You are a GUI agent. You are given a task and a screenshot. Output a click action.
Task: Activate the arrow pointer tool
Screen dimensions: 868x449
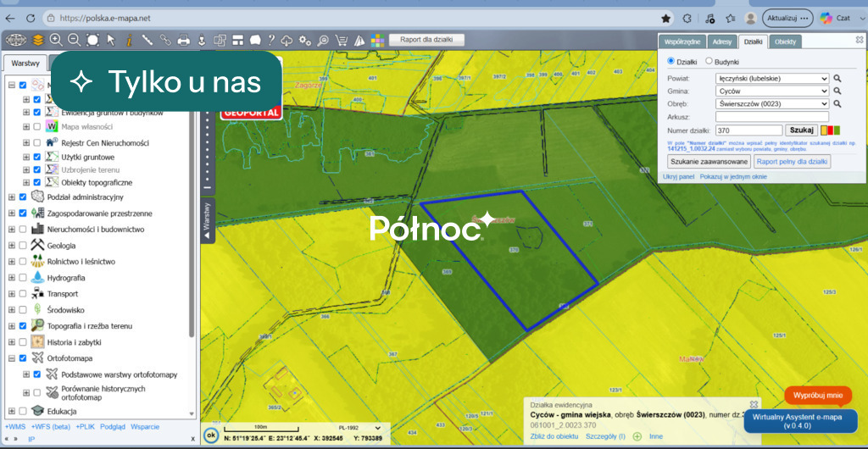(111, 40)
